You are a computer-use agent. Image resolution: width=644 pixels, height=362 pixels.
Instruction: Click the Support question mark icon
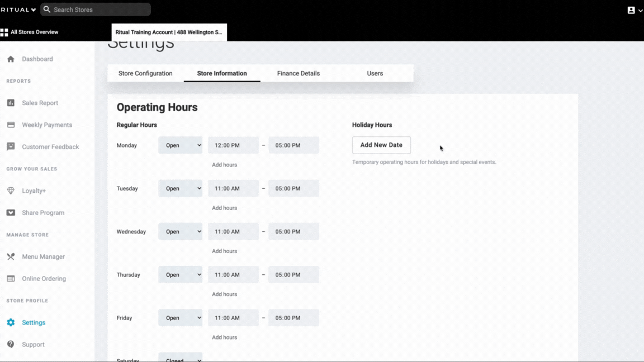11,344
